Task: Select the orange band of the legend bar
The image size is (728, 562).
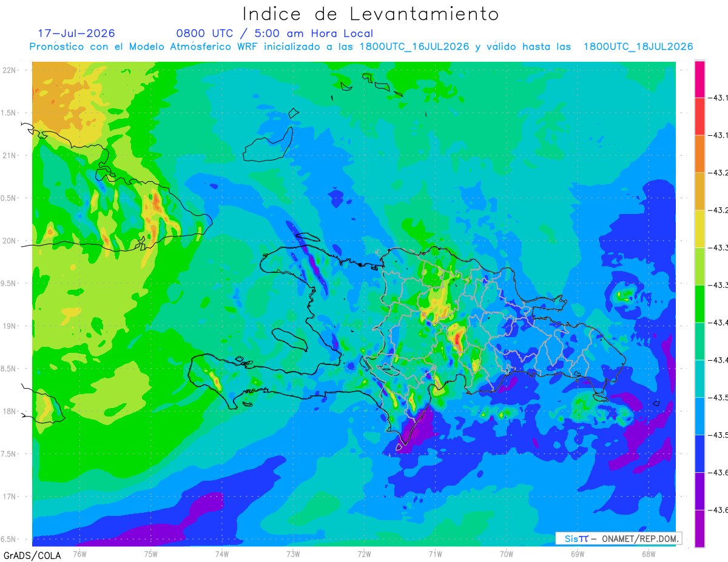Action: (x=699, y=154)
